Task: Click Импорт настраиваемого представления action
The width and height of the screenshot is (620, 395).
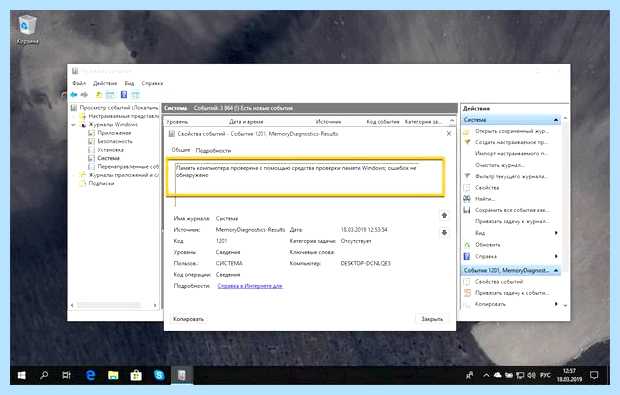Action: (x=511, y=153)
